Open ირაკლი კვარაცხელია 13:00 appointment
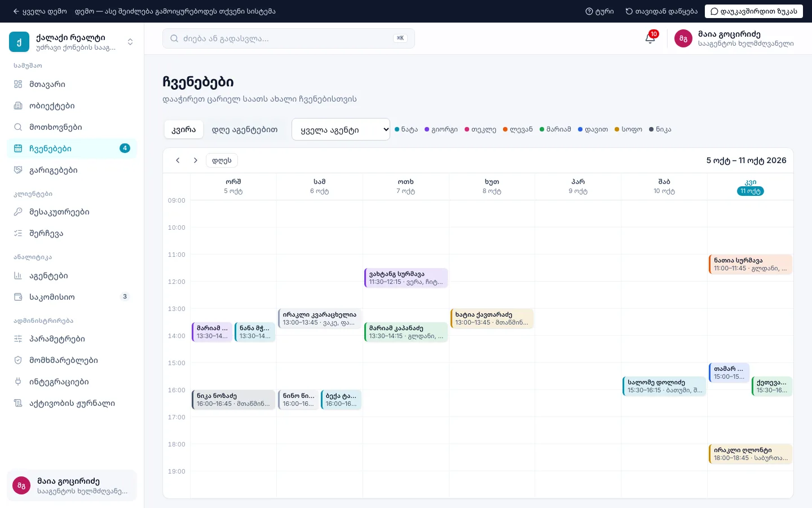812x508 pixels. pyautogui.click(x=320, y=318)
